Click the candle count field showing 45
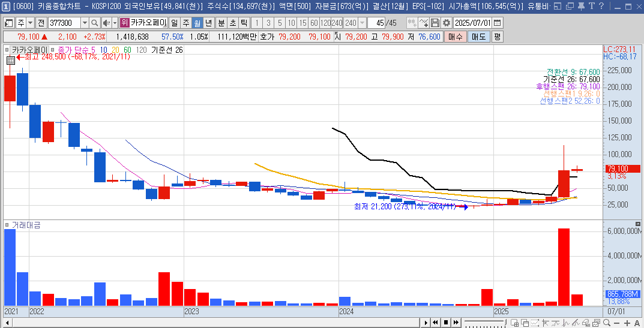This screenshot has width=644, height=328. [x=376, y=23]
